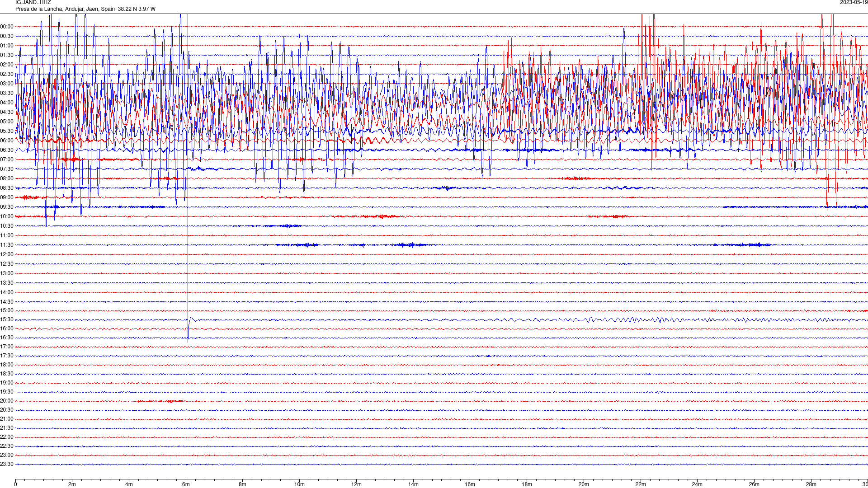The height and width of the screenshot is (488, 868).
Task: Click the station code IG.JAND..HHZ
Action: [x=33, y=2]
